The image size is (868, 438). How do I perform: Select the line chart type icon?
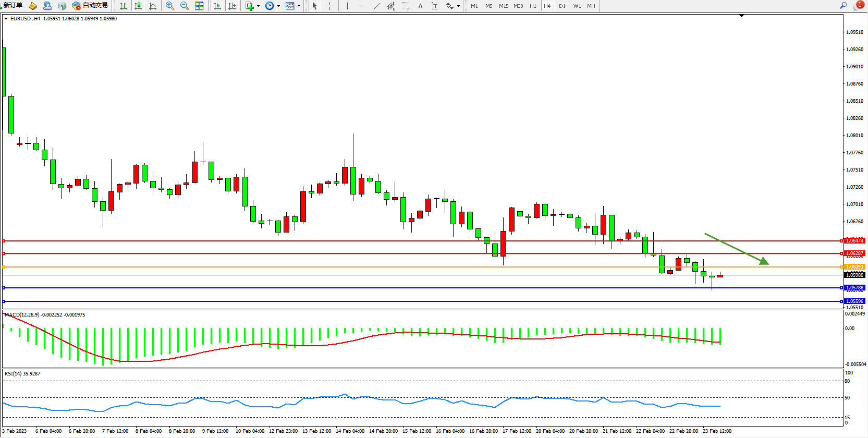point(153,6)
